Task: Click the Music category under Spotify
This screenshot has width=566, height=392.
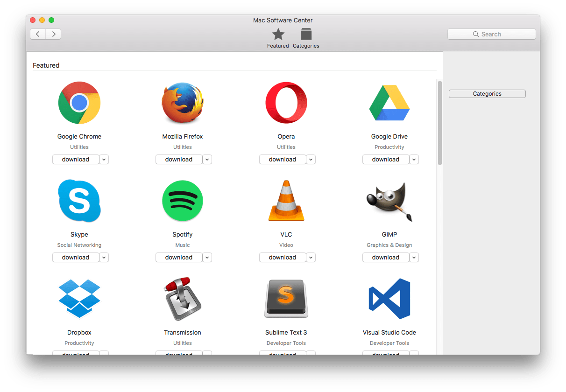Action: (x=183, y=245)
